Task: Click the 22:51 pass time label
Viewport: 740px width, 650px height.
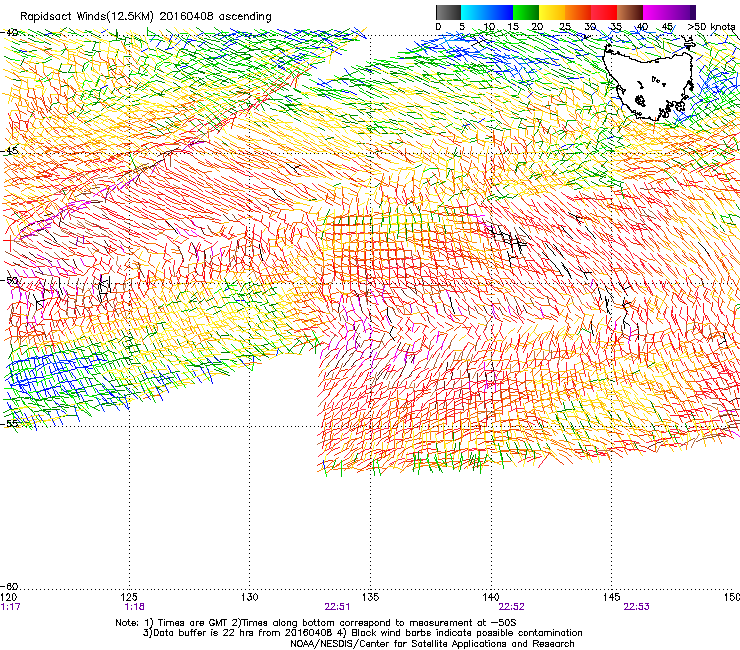Action: pos(337,607)
